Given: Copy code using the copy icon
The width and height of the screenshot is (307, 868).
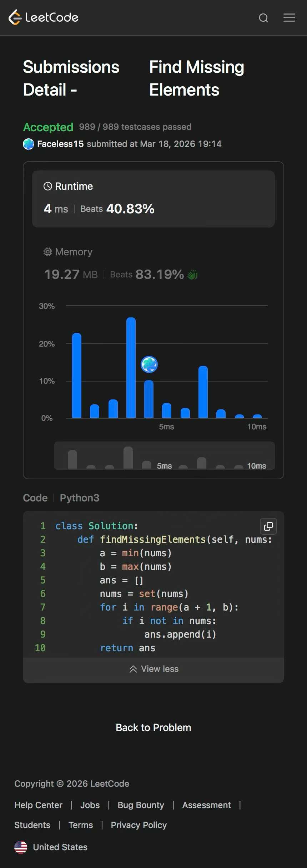Looking at the screenshot, I should click(268, 526).
